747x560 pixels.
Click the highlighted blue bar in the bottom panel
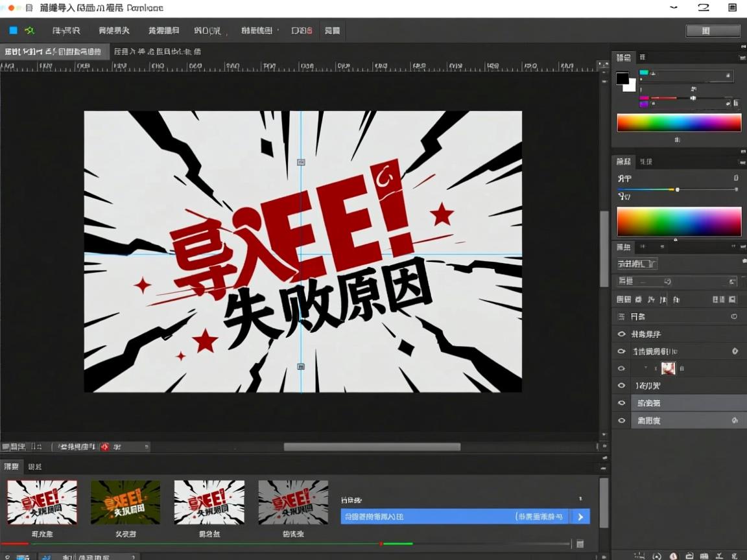pos(455,517)
